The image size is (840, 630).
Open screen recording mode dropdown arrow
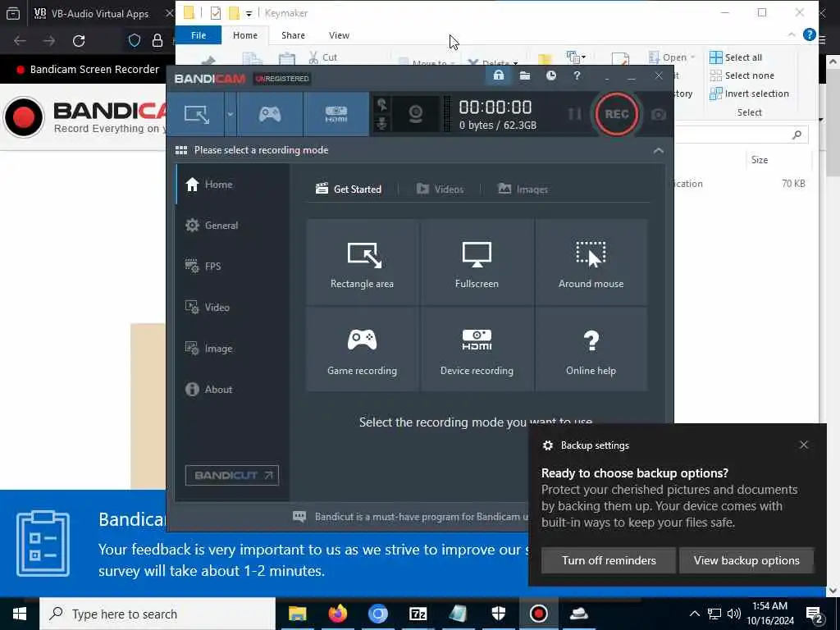[231, 114]
